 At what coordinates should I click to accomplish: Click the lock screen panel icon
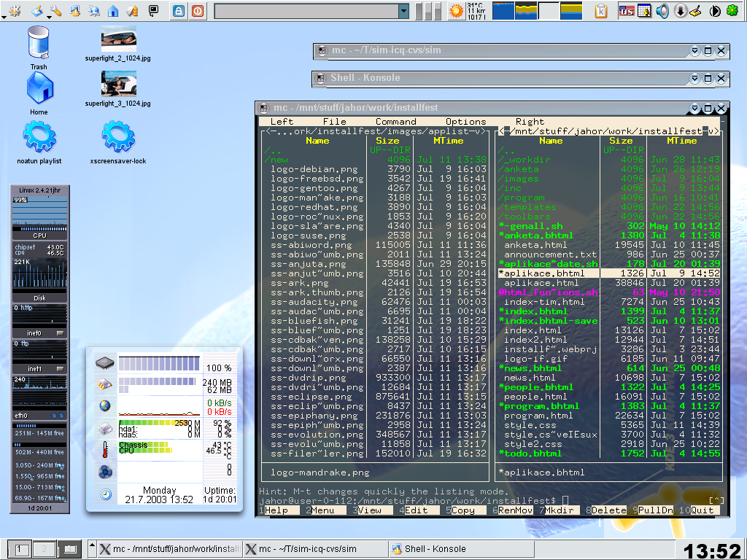[179, 11]
